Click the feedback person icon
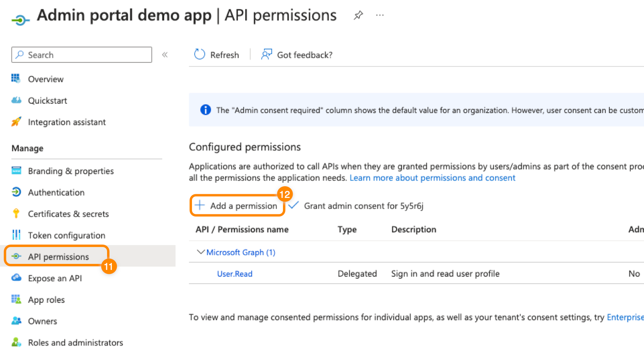 (x=266, y=54)
